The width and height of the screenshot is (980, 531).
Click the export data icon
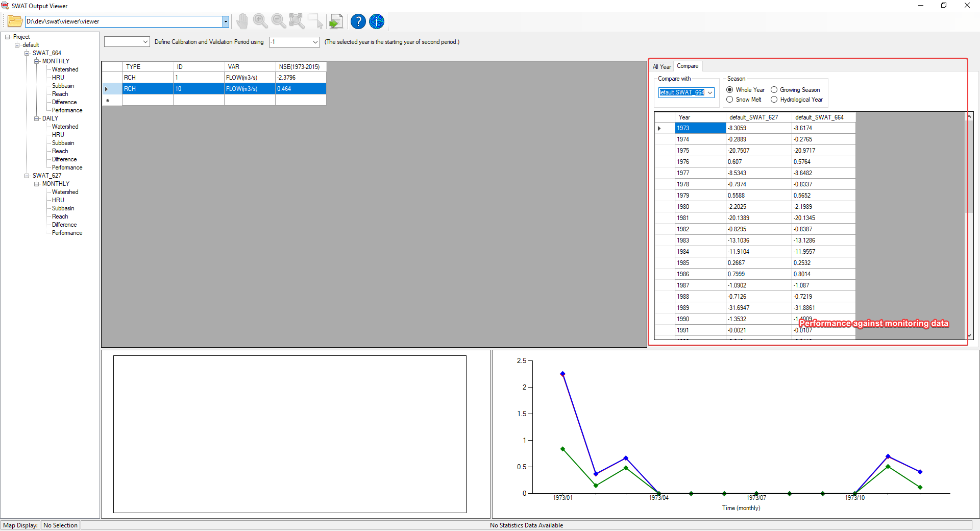(336, 21)
